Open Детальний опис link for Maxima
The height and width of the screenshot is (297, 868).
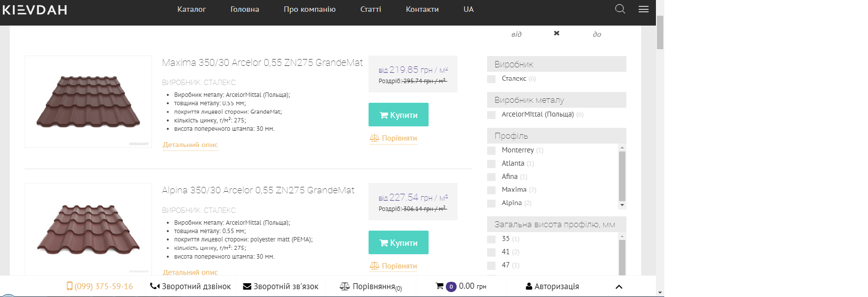[190, 145]
